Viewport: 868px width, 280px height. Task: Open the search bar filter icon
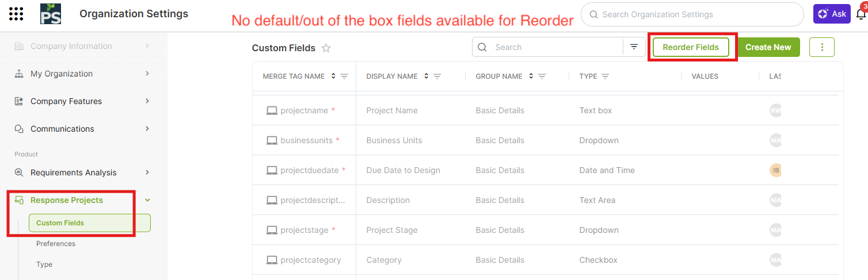click(x=634, y=47)
